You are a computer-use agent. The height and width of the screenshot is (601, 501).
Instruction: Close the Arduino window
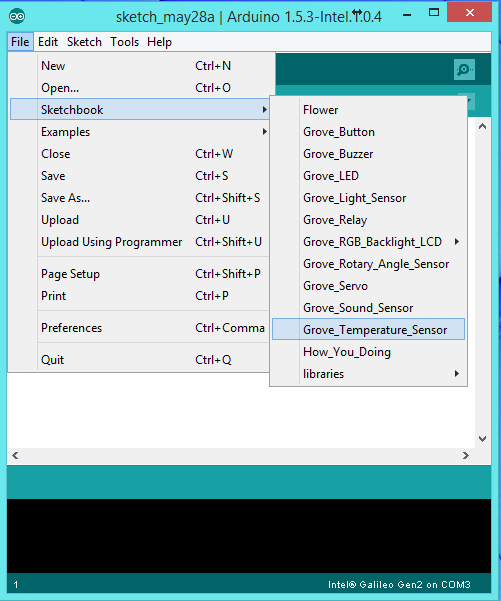coord(469,13)
